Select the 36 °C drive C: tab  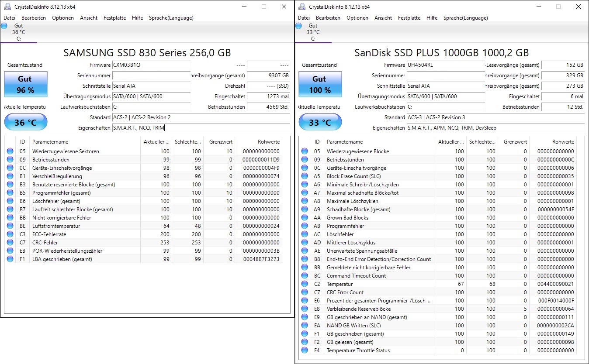pos(18,32)
